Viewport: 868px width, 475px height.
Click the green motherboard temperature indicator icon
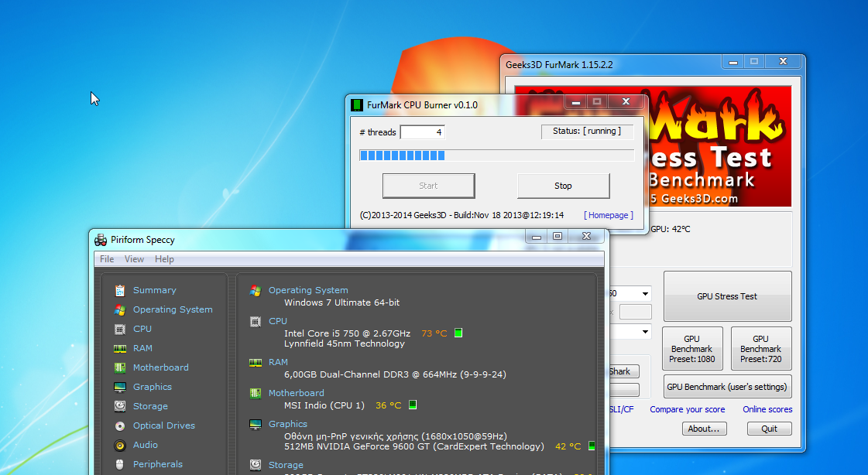[413, 405]
